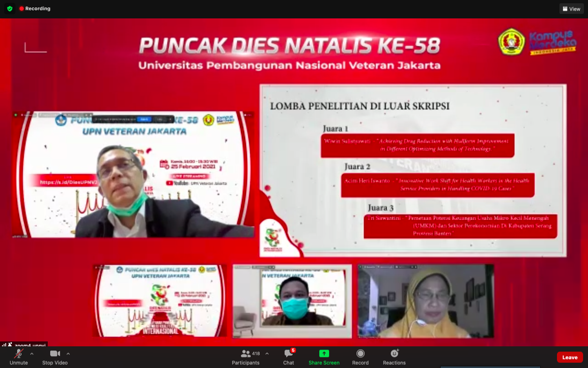
Task: Click the Kampus Merdeka logo
Action: coord(552,42)
